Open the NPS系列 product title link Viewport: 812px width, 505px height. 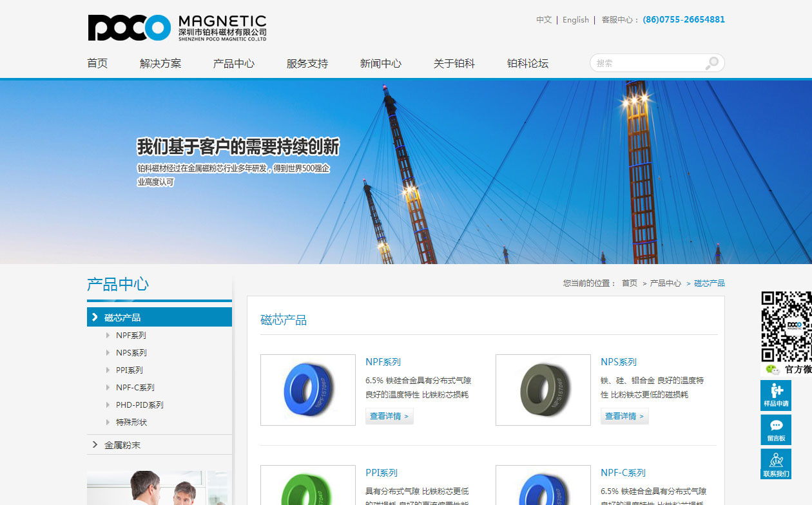619,362
